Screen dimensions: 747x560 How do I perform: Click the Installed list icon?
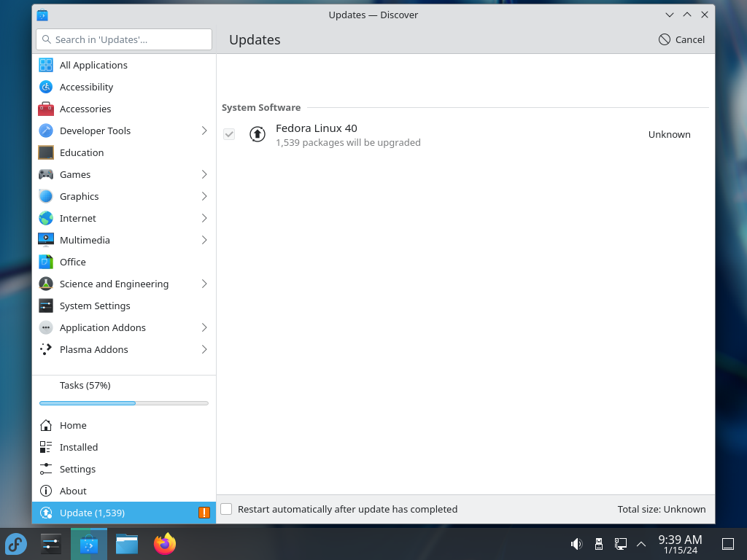pyautogui.click(x=46, y=447)
